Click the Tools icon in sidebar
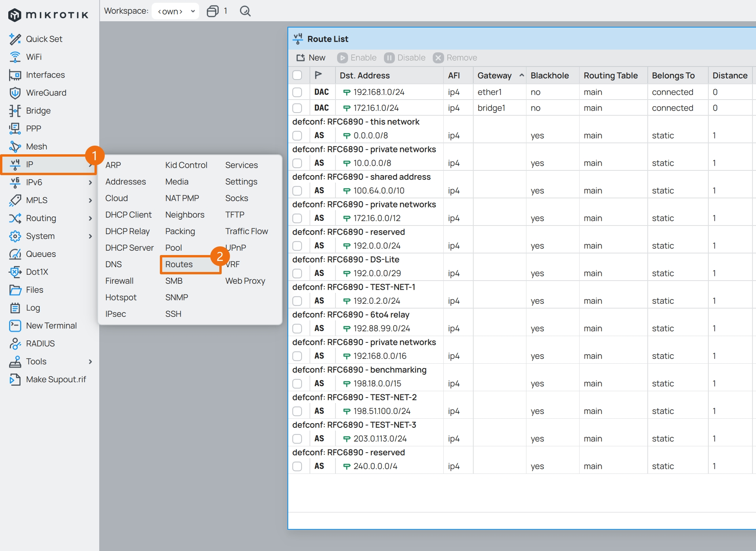Viewport: 756px width, 551px height. pos(15,362)
